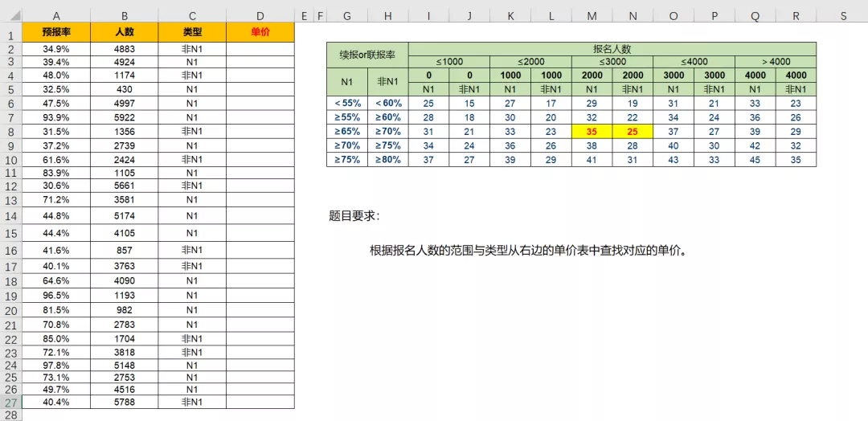Click empty 单价 cell D2
The height and width of the screenshot is (421, 868).
(260, 49)
